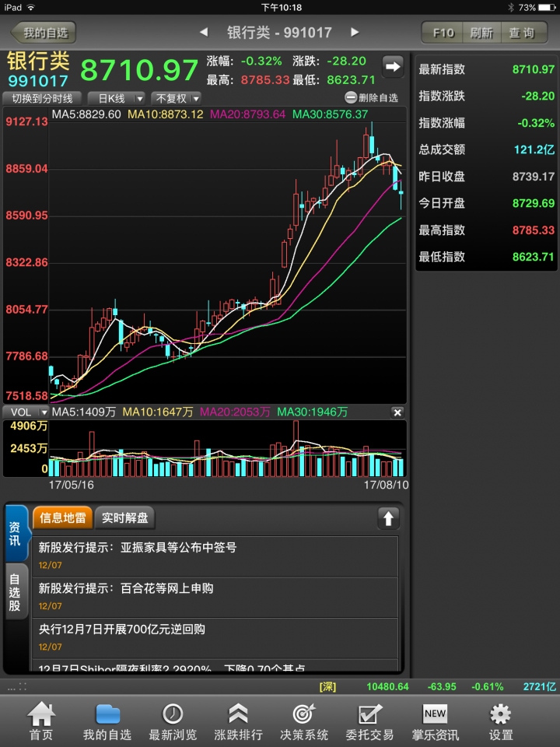The height and width of the screenshot is (747, 560).
Task: Tap the 银行类 - 991017 title
Action: (x=279, y=33)
